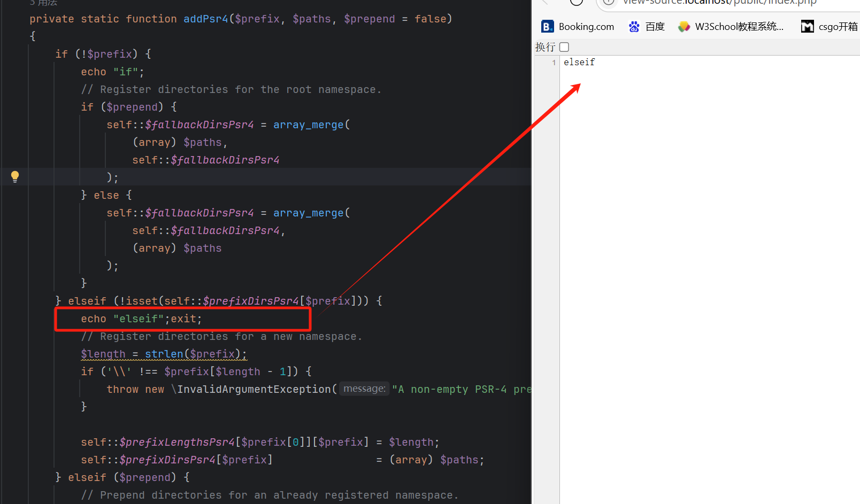
Task: Click the echo "if"; statement
Action: pos(113,72)
